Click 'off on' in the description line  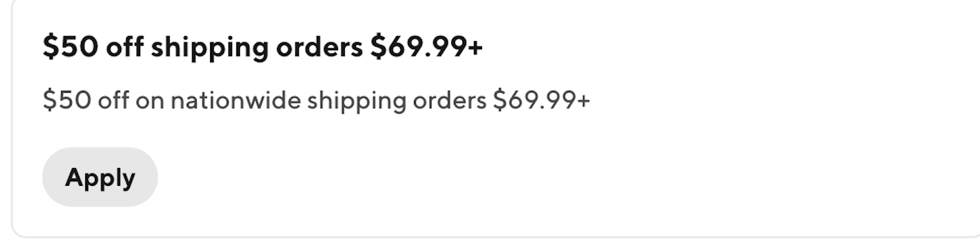point(131,101)
